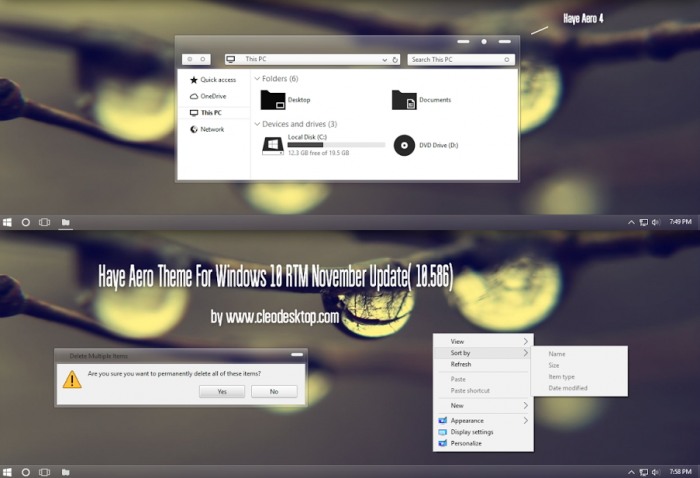Click the Display settings item icon
The image size is (700, 478).
click(x=442, y=432)
